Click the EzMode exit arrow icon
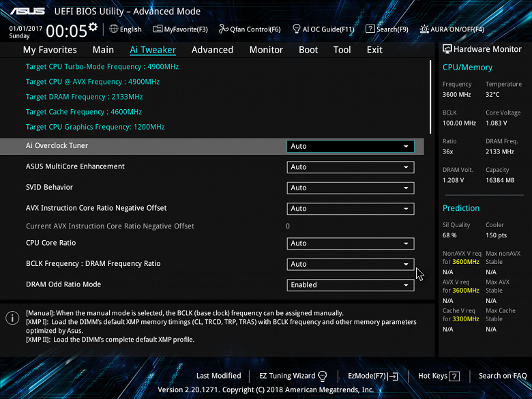The height and width of the screenshot is (399, 532). tap(393, 376)
